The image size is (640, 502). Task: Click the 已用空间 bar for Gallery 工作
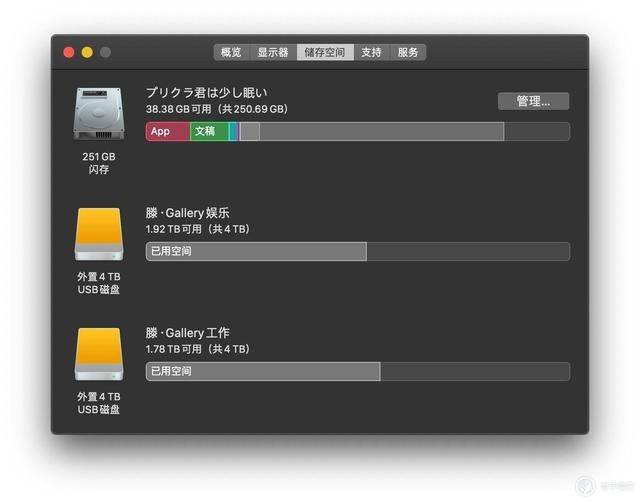263,371
